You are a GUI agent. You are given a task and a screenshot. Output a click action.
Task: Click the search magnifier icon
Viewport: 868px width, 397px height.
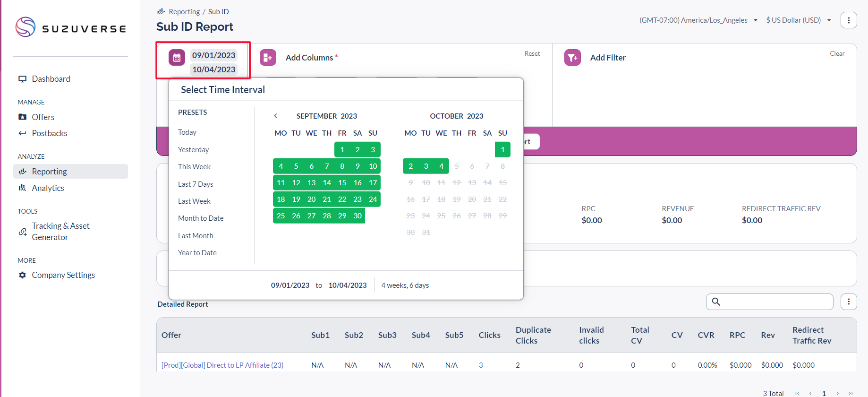[716, 302]
